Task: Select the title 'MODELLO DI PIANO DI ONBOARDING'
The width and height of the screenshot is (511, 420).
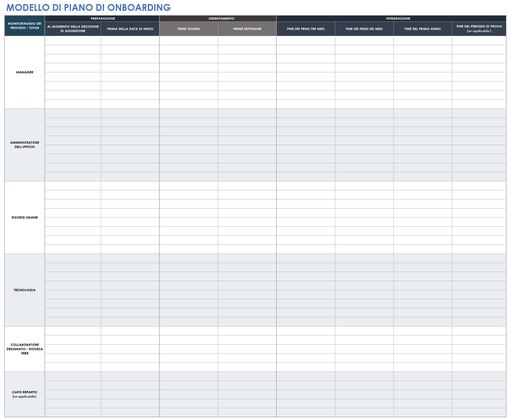Action: pyautogui.click(x=88, y=8)
